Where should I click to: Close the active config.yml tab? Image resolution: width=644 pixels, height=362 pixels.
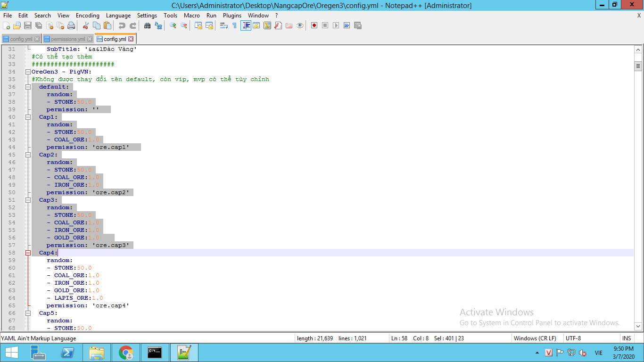click(131, 39)
